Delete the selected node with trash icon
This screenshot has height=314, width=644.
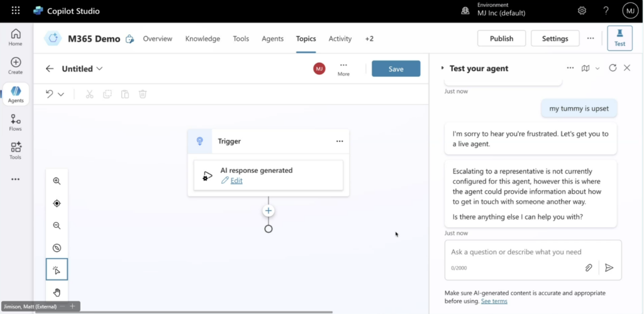143,94
